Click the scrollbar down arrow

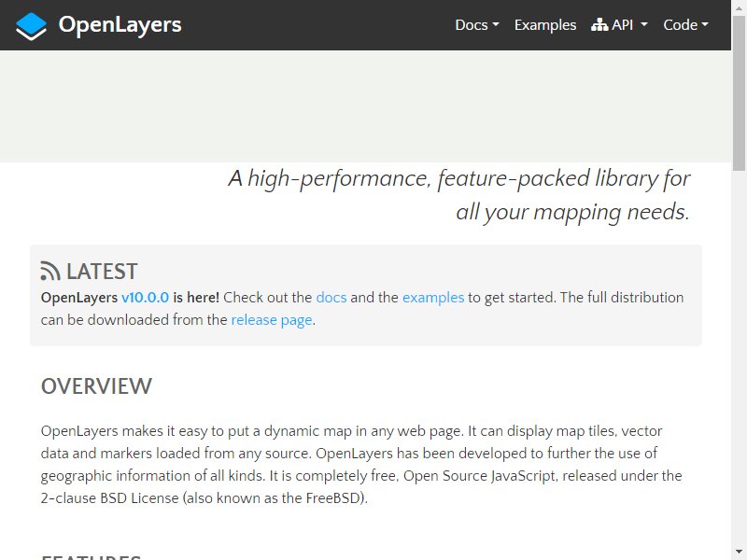pos(739,553)
